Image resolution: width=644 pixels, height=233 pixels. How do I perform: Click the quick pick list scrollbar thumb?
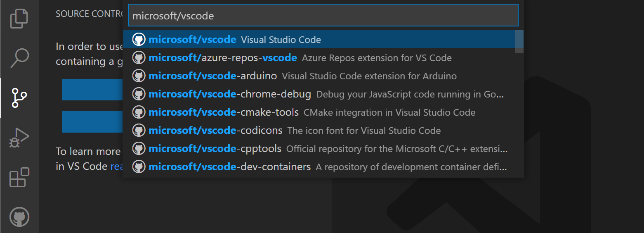(519, 41)
